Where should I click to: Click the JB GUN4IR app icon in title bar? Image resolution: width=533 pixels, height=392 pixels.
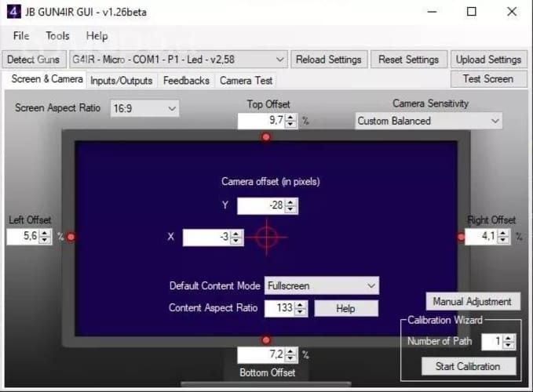[x=11, y=12]
